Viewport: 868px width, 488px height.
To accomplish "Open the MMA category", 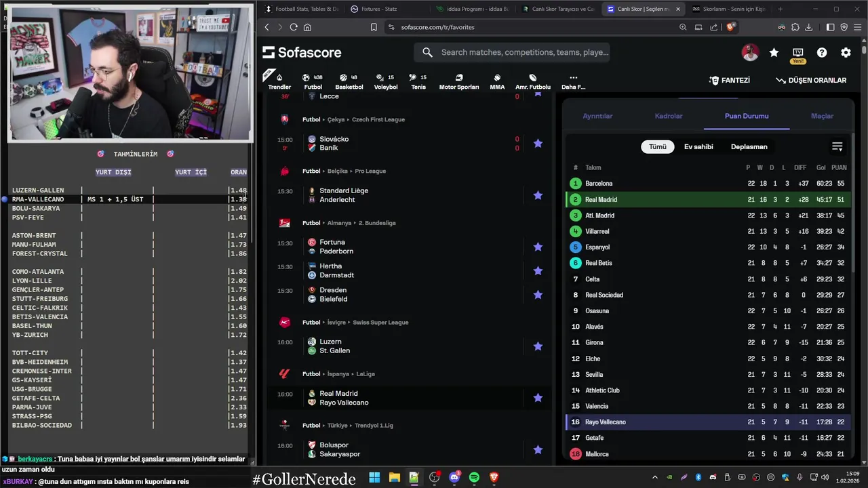I will coord(497,81).
